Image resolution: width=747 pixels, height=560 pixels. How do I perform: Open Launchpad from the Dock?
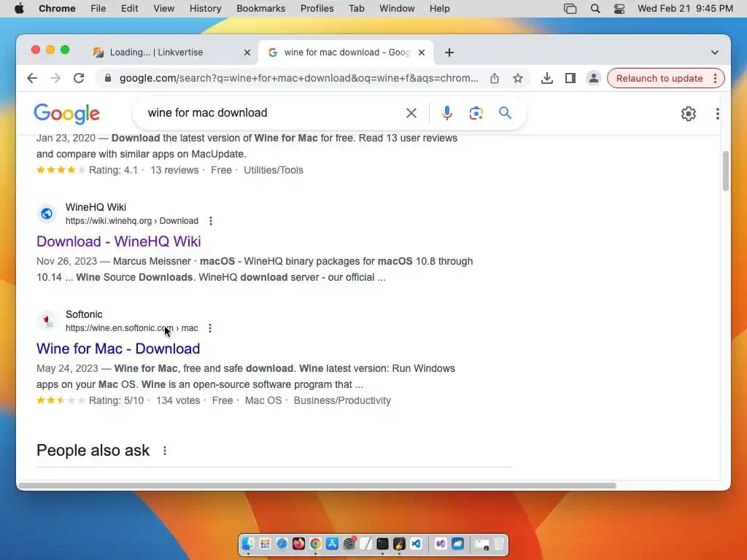pyautogui.click(x=265, y=543)
